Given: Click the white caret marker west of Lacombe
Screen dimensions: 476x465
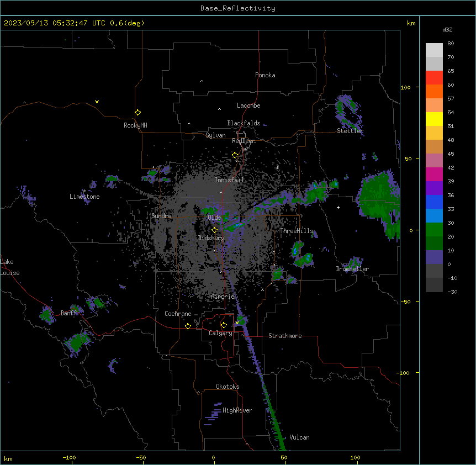Looking at the screenshot, I should click(x=219, y=109).
